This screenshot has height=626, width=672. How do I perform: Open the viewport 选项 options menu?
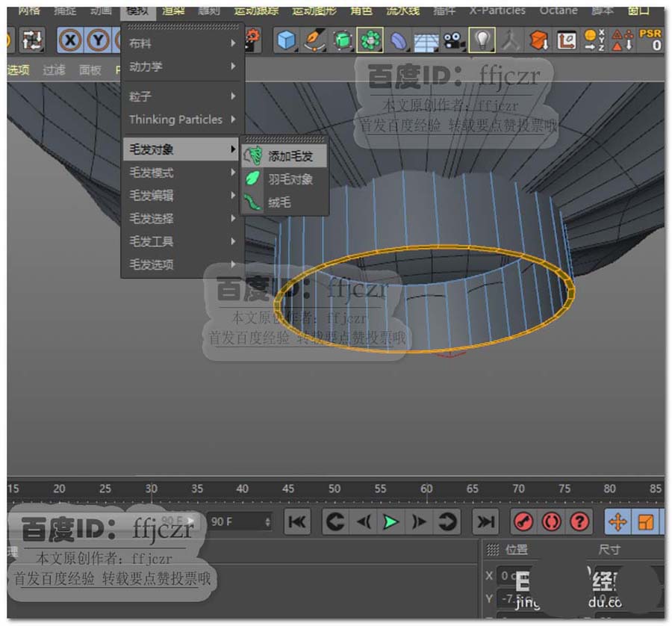click(18, 69)
